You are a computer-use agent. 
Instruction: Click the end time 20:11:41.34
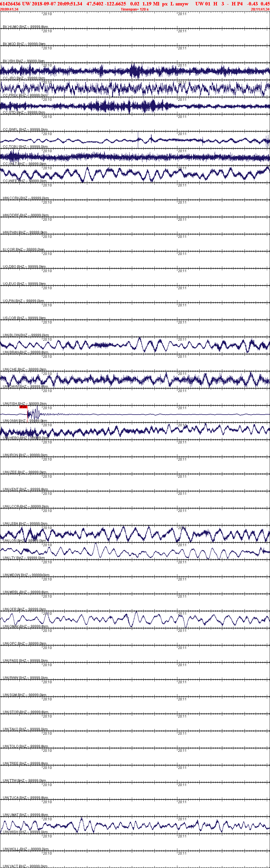pyautogui.click(x=260, y=9)
